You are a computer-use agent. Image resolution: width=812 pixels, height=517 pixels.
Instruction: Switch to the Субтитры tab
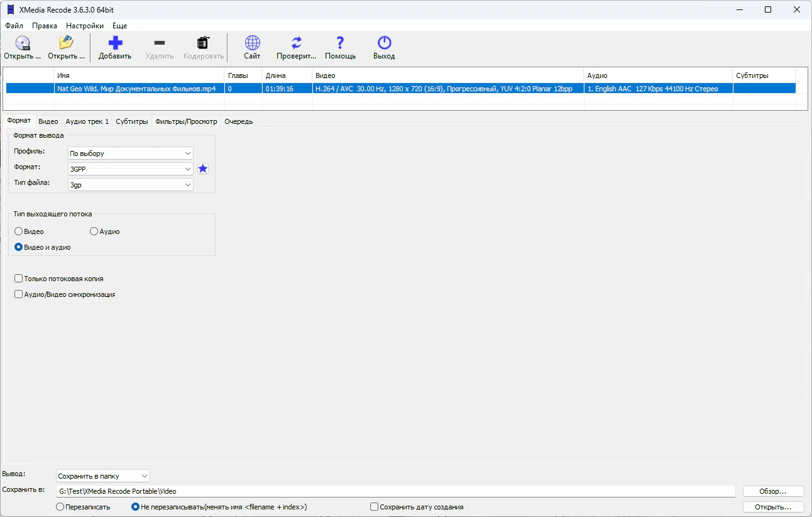pyautogui.click(x=132, y=121)
